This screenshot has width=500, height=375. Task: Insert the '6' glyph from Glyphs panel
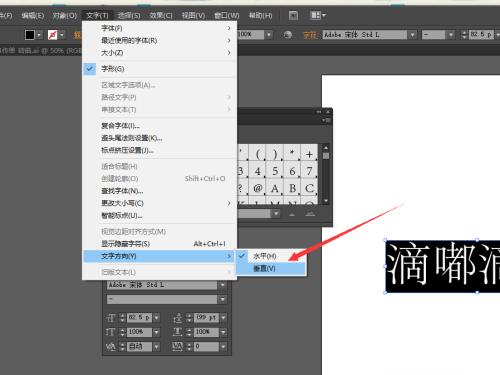[292, 171]
